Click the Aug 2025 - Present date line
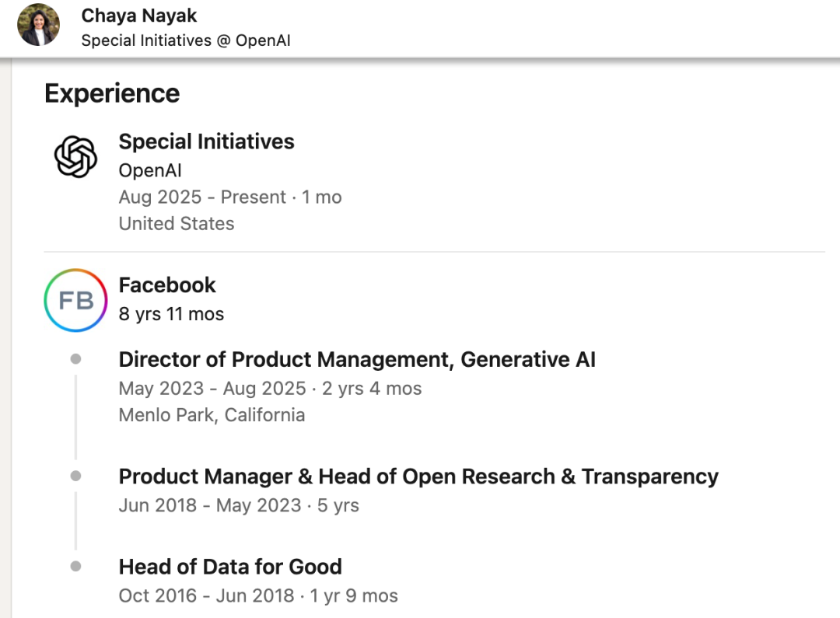The height and width of the screenshot is (618, 840). [229, 197]
